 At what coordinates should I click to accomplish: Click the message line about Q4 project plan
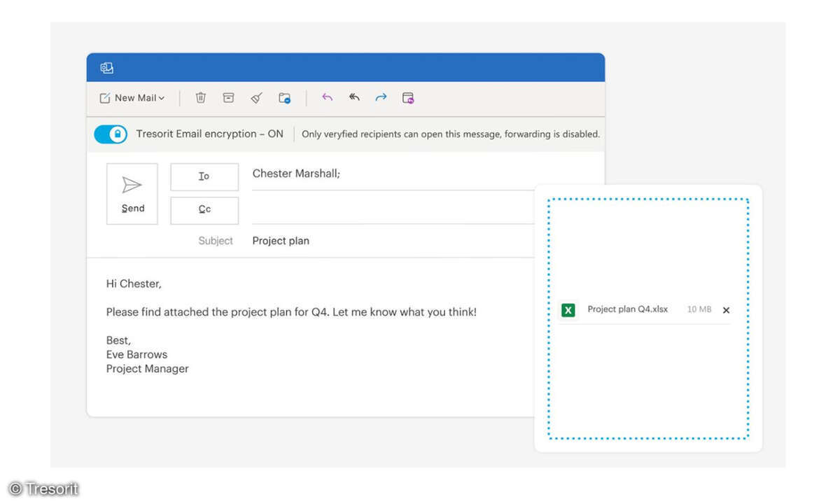[x=291, y=312]
